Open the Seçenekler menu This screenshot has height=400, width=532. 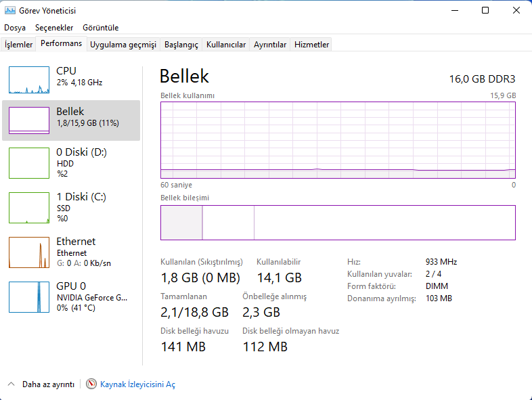click(x=54, y=28)
